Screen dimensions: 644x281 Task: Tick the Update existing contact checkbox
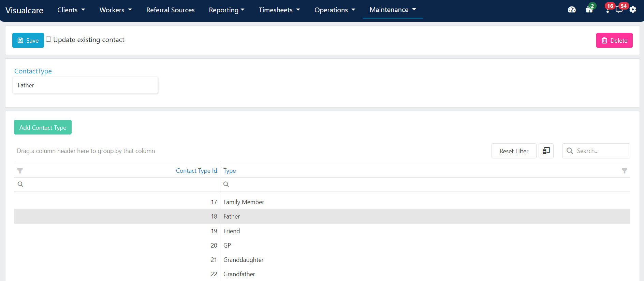(48, 39)
